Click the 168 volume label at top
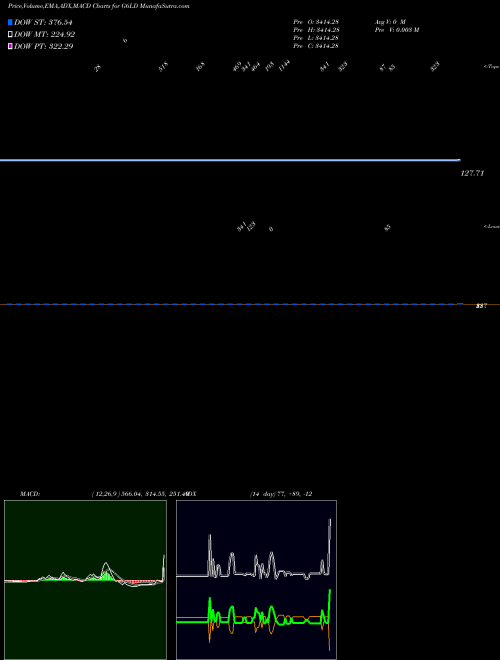The width and height of the screenshot is (500, 660). coord(200,67)
